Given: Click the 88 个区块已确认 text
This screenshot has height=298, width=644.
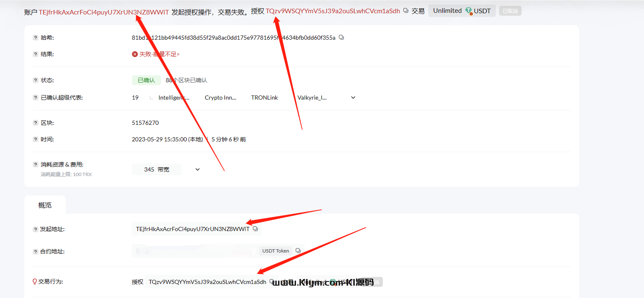Looking at the screenshot, I should point(187,80).
